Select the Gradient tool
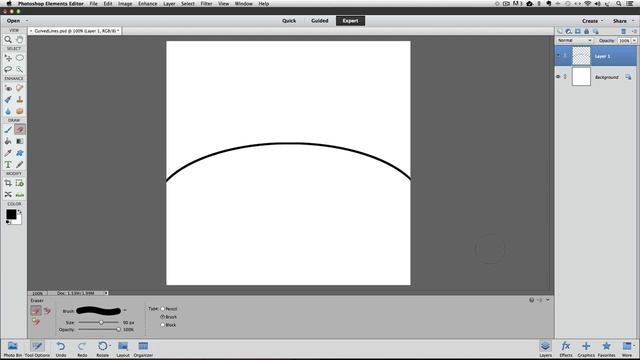Image resolution: width=640 pixels, height=360 pixels. [20, 141]
